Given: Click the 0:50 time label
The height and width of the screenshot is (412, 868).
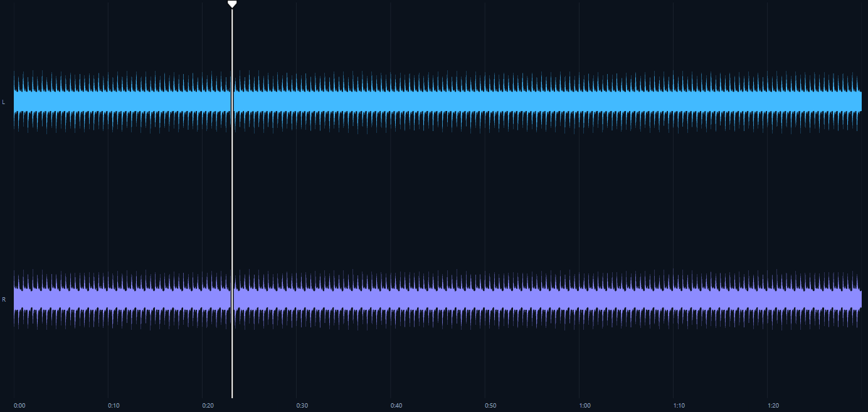Looking at the screenshot, I should click(490, 406).
